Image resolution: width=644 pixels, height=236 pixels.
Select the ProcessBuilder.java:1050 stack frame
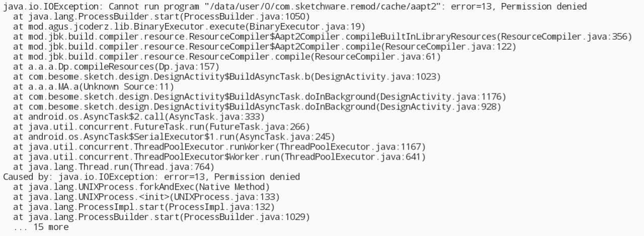pyautogui.click(x=162, y=17)
